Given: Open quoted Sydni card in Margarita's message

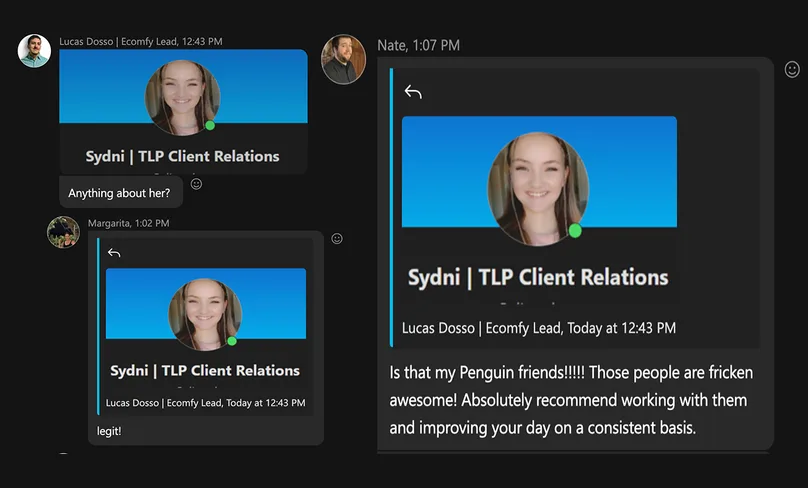Looking at the screenshot, I should (x=206, y=326).
